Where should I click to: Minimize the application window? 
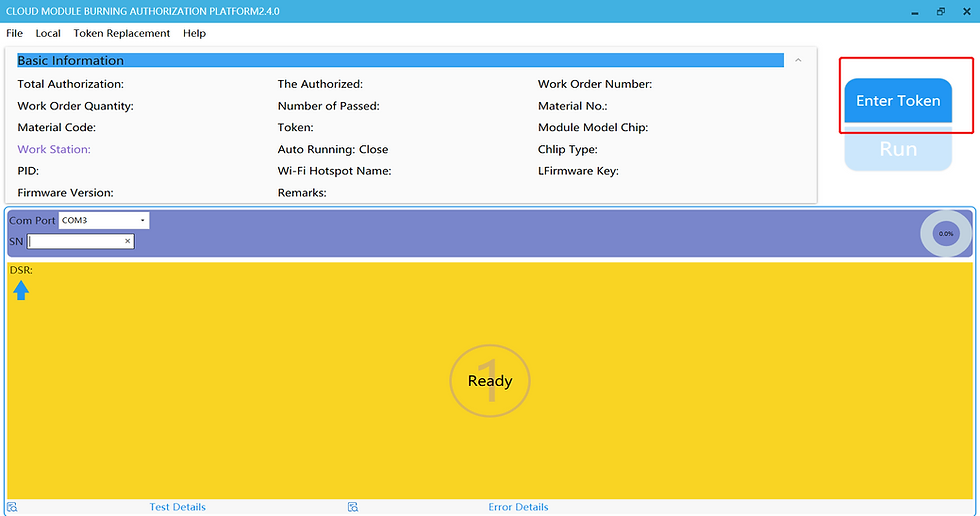(915, 12)
